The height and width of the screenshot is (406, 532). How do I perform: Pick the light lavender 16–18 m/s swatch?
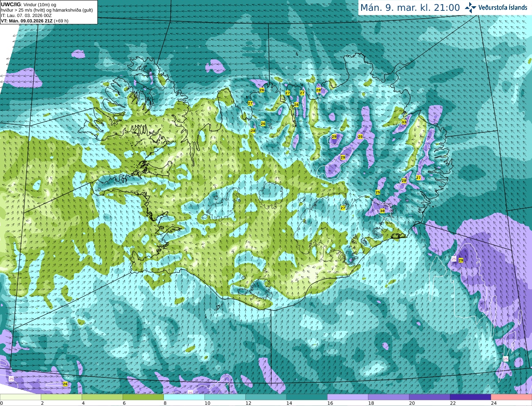(348, 397)
